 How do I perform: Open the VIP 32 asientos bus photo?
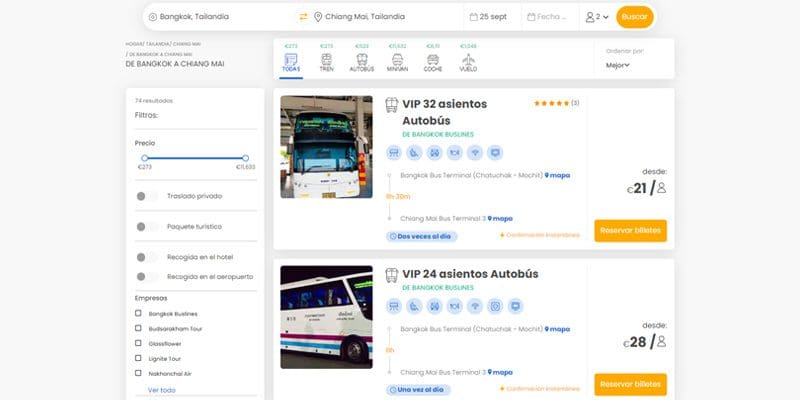tap(327, 147)
